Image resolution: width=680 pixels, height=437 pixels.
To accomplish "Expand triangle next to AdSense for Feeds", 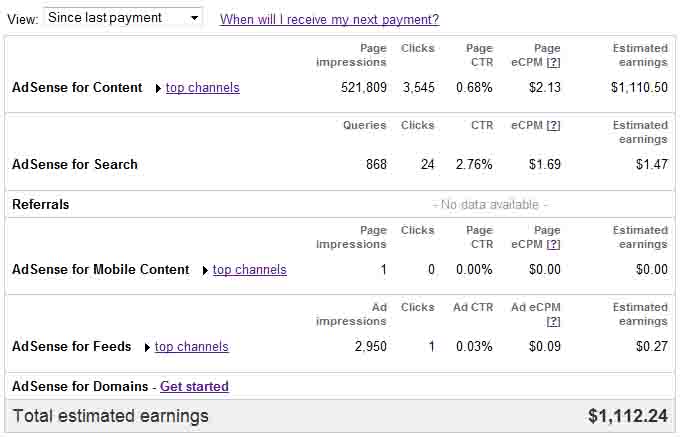I will pyautogui.click(x=147, y=348).
